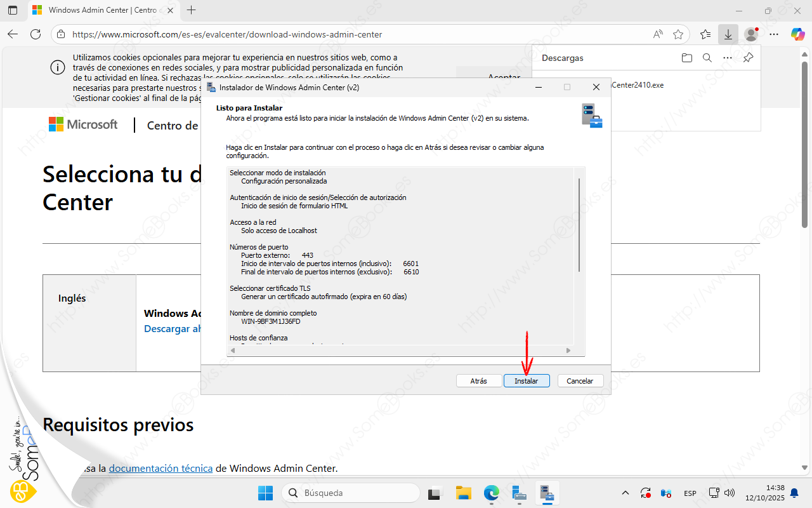Refresh the browser page
This screenshot has height=508, width=812.
click(x=36, y=34)
